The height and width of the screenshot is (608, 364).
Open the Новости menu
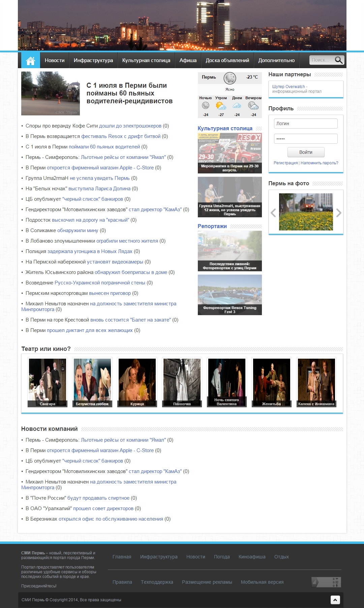tap(55, 60)
